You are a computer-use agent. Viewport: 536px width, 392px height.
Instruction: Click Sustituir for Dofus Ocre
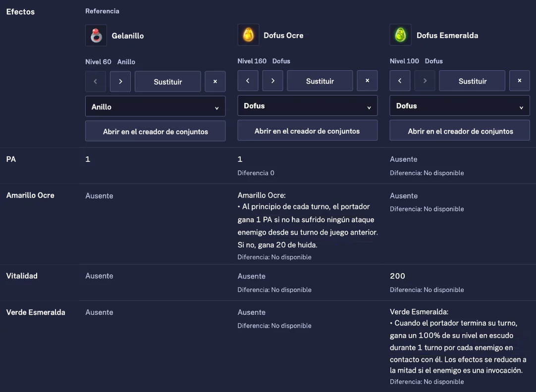coord(320,81)
